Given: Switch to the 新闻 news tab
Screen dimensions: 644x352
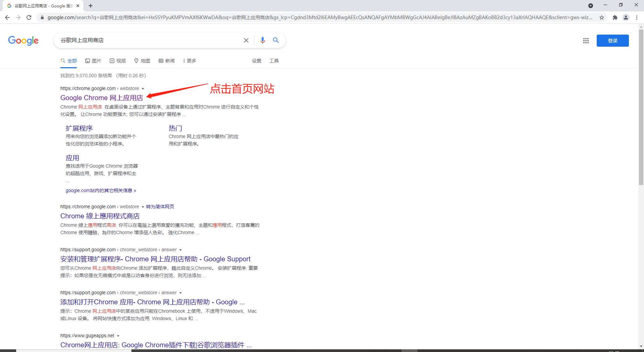Looking at the screenshot, I should pyautogui.click(x=167, y=61).
